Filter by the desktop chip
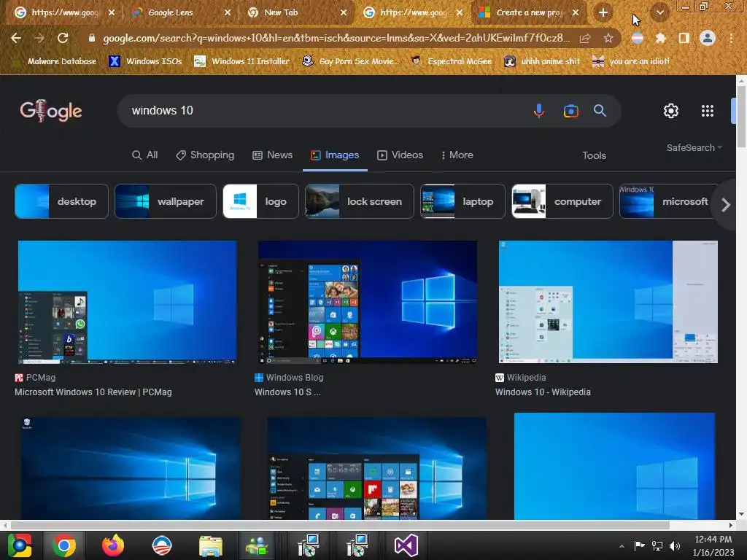 [61, 201]
